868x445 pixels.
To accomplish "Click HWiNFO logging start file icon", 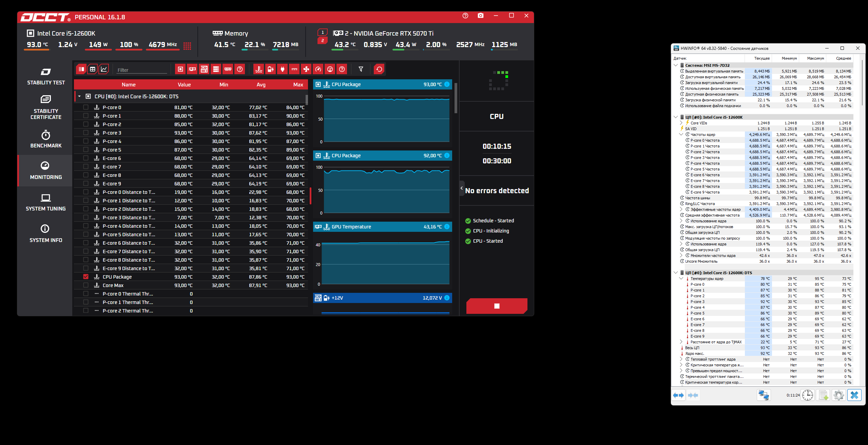I will pos(823,395).
